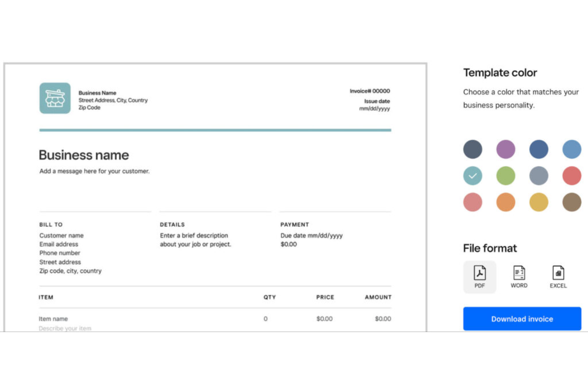Select the medium blue color swatch
This screenshot has height=392, width=588.
click(x=538, y=149)
